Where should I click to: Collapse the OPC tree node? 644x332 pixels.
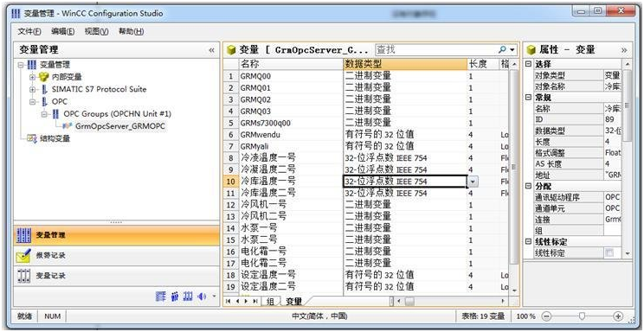(x=32, y=101)
